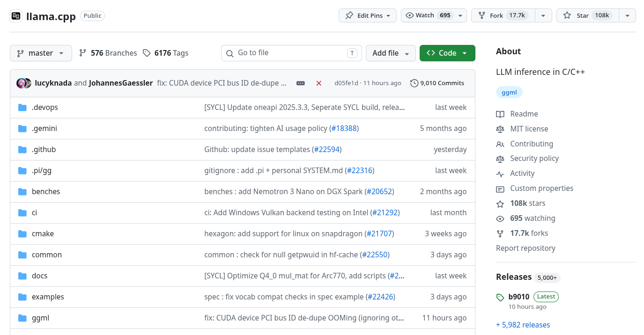
Task: Click the Contributing people icon
Action: 500,144
